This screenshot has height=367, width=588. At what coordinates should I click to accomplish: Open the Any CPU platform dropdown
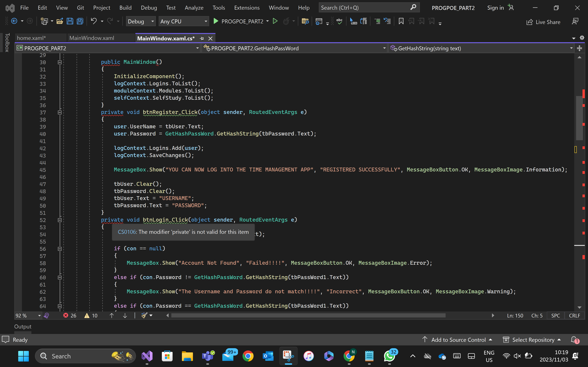coord(184,21)
